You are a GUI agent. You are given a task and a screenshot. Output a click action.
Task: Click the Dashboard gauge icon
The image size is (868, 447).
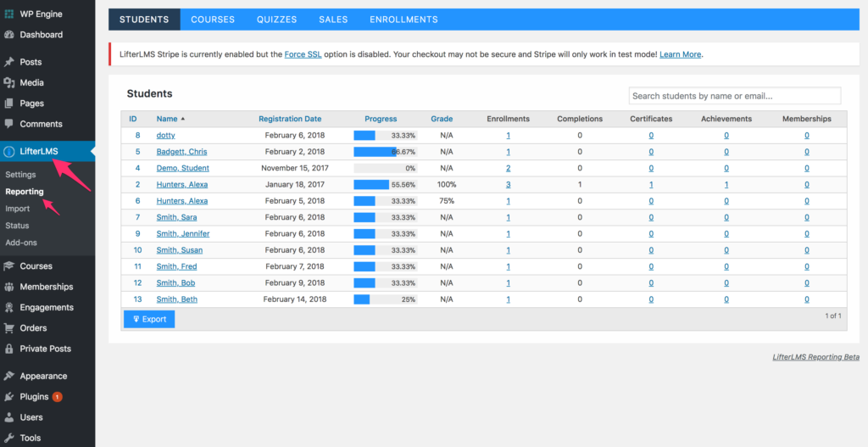(8, 34)
